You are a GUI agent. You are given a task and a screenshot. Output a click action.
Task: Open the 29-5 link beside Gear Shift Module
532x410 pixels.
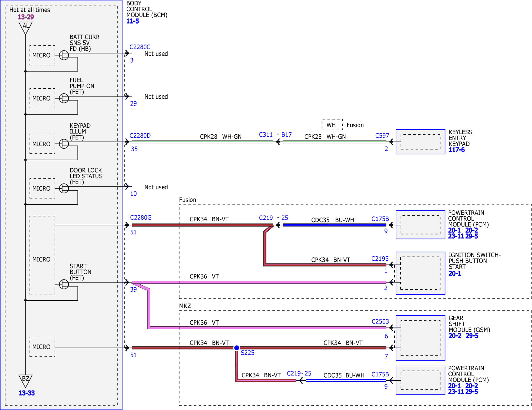(x=472, y=336)
